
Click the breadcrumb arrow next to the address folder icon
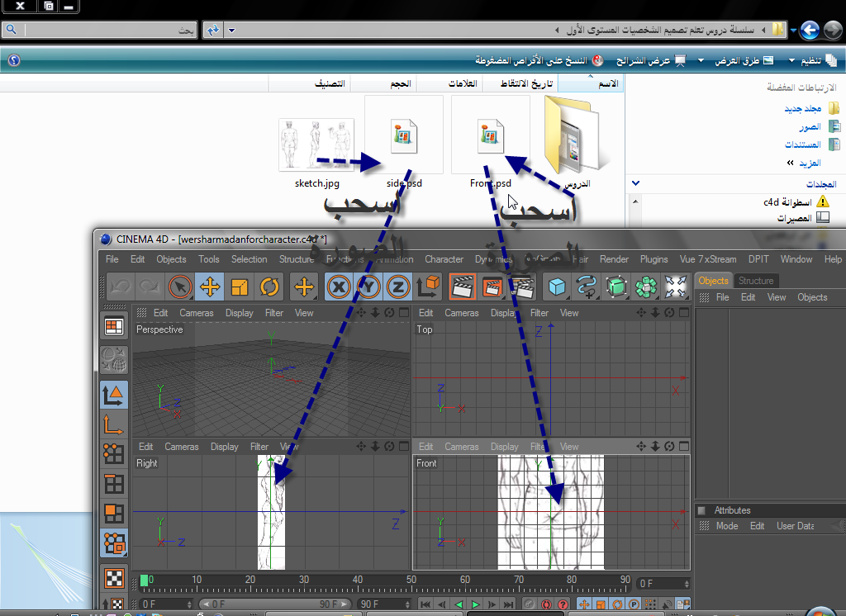click(x=763, y=31)
